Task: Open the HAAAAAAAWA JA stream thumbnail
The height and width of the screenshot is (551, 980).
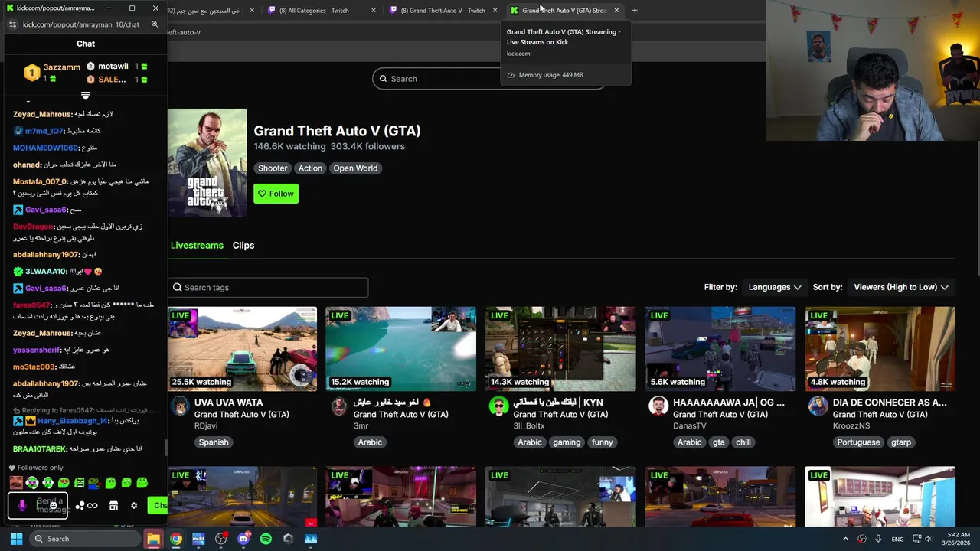Action: tap(720, 349)
